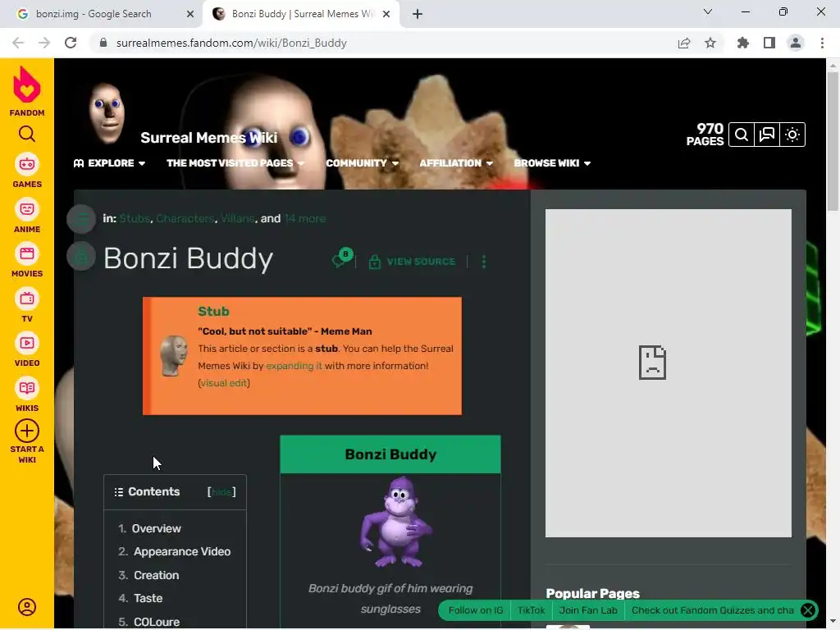Screen dimensions: 840x630
Task: Open the sidebar search magnifier icon
Action: pos(27,134)
